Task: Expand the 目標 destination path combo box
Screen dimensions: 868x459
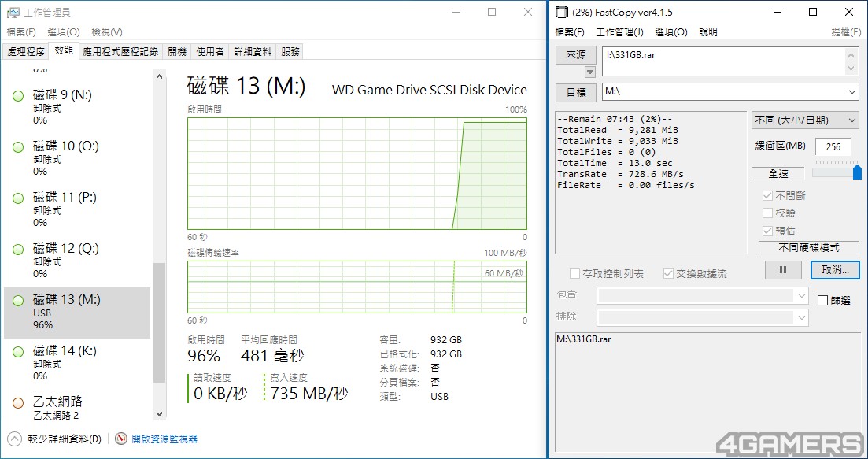Action: (x=852, y=92)
